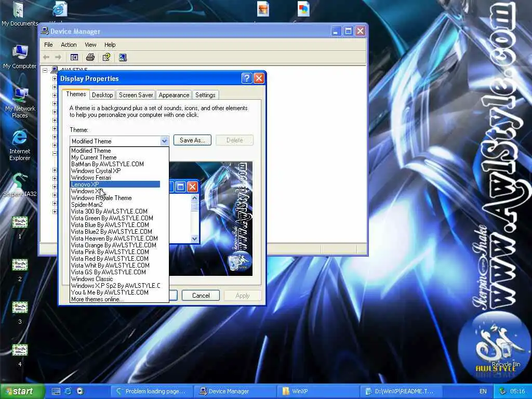Click the Cancel button in Display Properties
The width and height of the screenshot is (532, 399).
[x=201, y=295]
